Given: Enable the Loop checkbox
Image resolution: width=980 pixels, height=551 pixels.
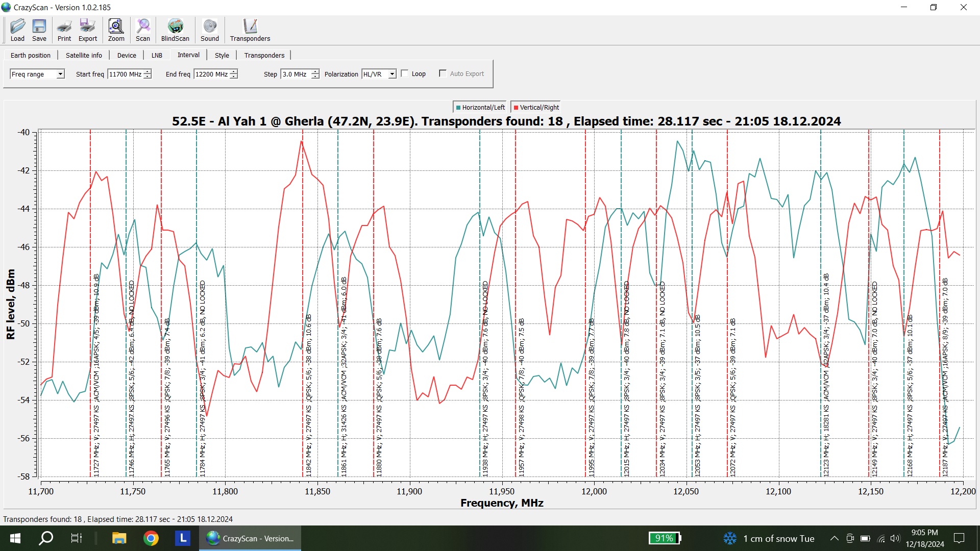Looking at the screenshot, I should coord(405,73).
